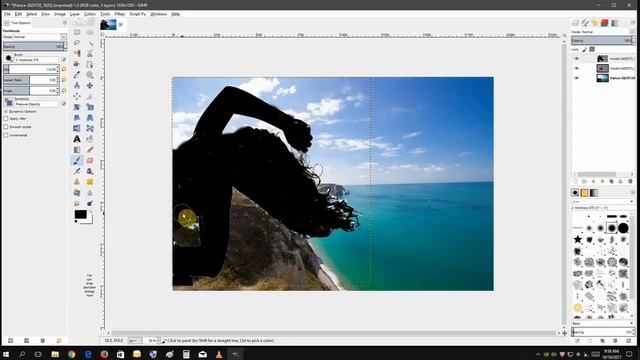Screen dimensions: 640x360
Task: Open the Filters menu
Action: [x=120, y=14]
